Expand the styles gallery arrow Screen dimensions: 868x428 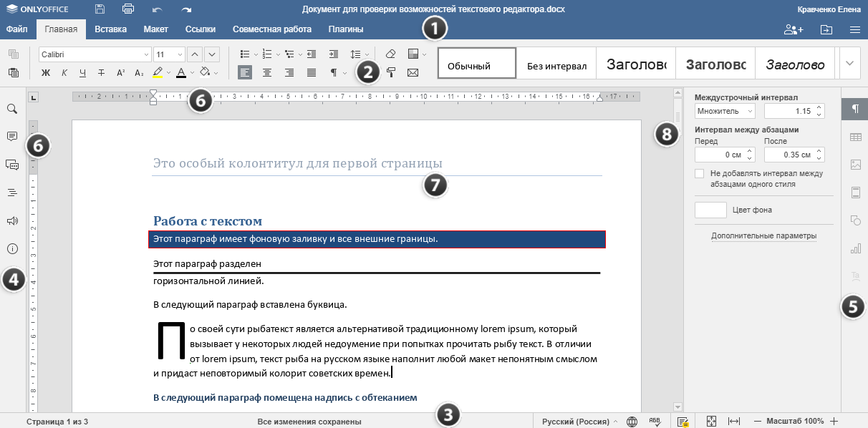click(x=849, y=64)
